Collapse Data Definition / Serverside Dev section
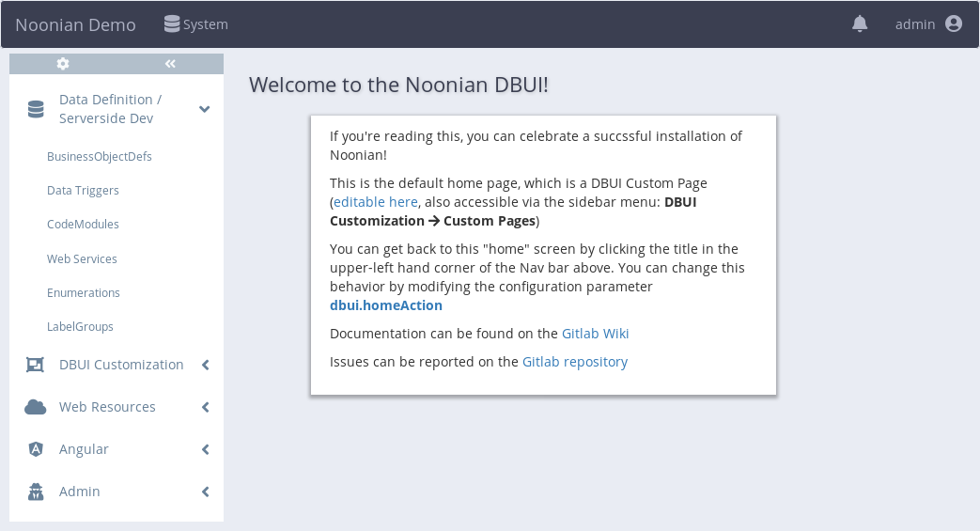 pyautogui.click(x=205, y=109)
